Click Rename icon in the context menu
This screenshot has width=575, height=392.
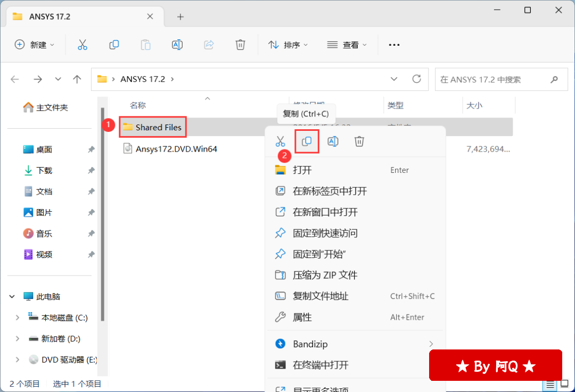pyautogui.click(x=333, y=141)
